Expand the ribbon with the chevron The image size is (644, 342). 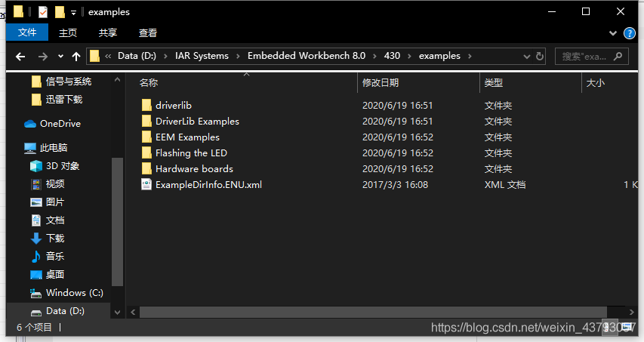(613, 33)
